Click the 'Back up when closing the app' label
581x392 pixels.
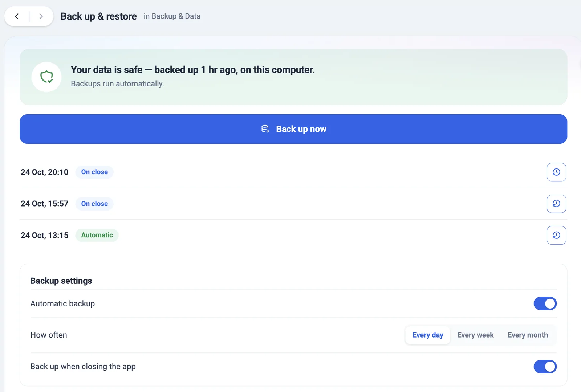pos(83,367)
